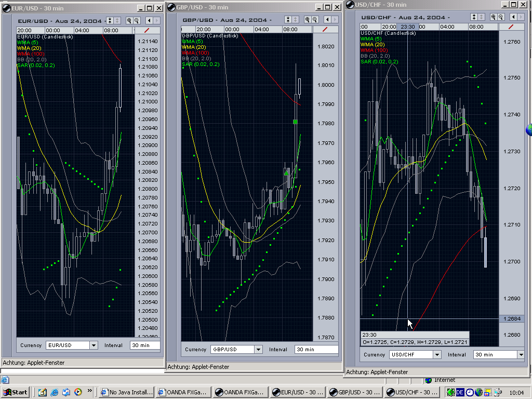Move back in time on GBP/USD chart
Screen dimensions: 532x399
(327, 20)
